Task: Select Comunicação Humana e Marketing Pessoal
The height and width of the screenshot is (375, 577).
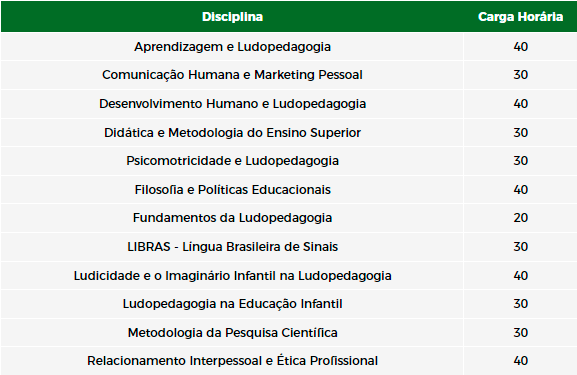Action: tap(232, 75)
